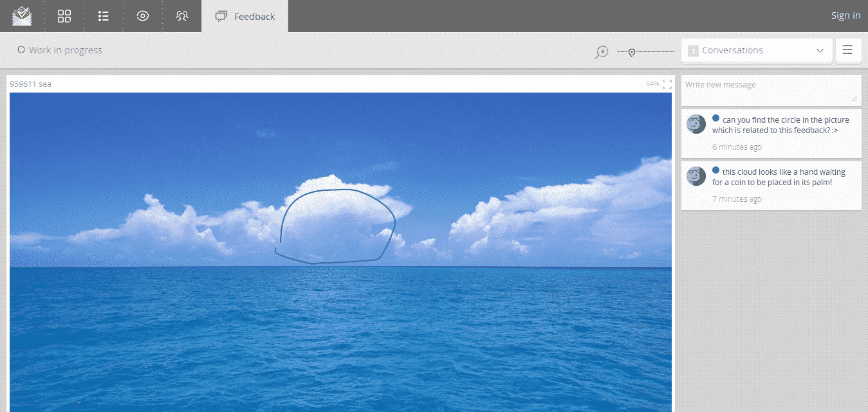This screenshot has height=412, width=868.
Task: Click blue dot marker on 'this cloud looks' message
Action: click(x=716, y=171)
